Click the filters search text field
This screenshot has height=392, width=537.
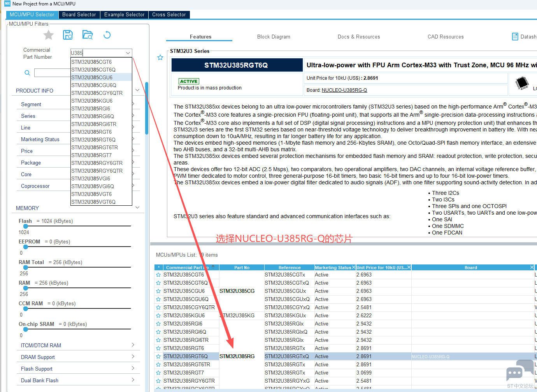52,73
